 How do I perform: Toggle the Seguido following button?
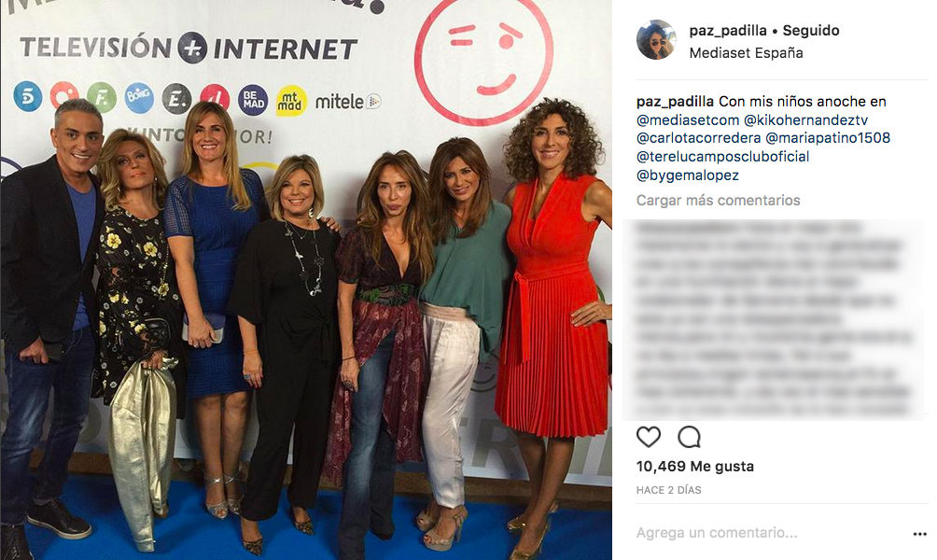(x=811, y=31)
